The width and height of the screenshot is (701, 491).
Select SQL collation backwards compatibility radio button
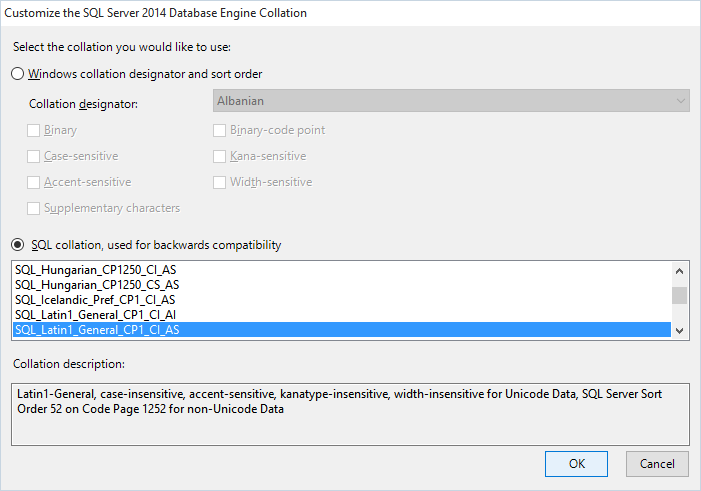(17, 245)
